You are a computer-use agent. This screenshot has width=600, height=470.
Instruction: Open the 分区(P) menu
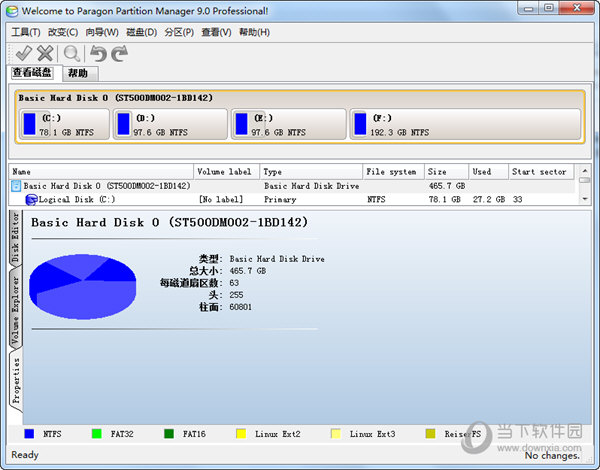[179, 32]
